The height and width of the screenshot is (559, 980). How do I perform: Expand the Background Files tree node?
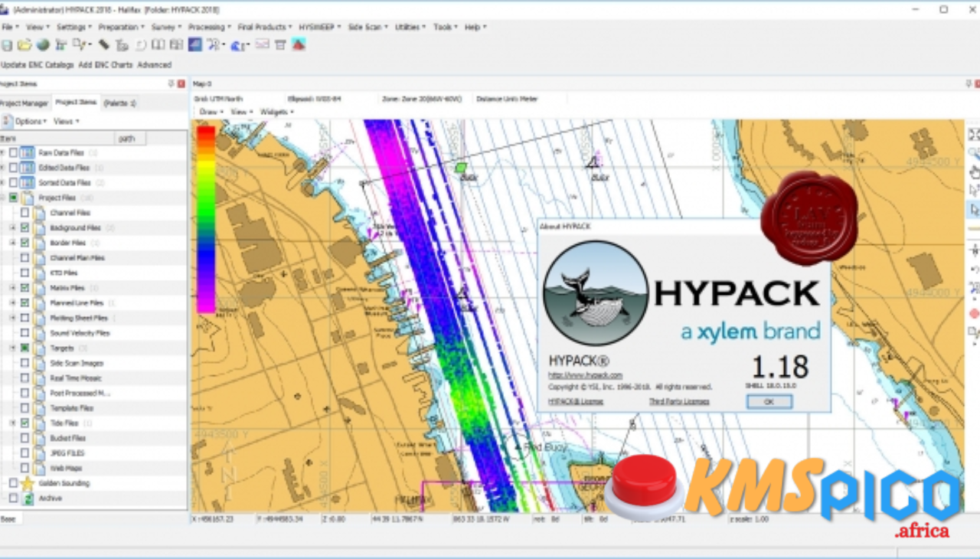click(x=12, y=227)
